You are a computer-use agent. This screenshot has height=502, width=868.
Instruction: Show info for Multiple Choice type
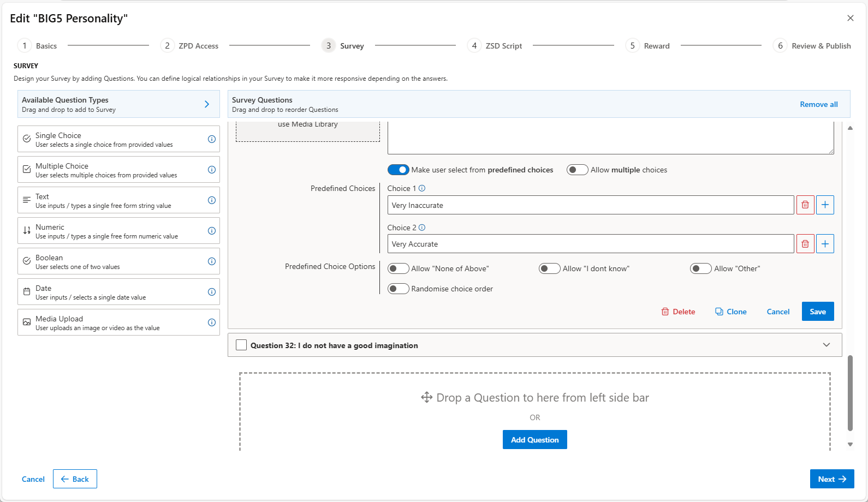tap(212, 170)
